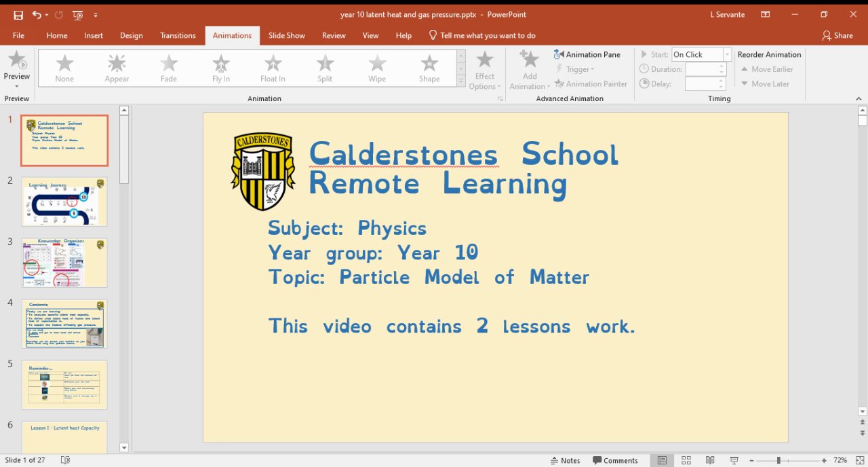
Task: Click the Animation Painter button
Action: (x=591, y=83)
